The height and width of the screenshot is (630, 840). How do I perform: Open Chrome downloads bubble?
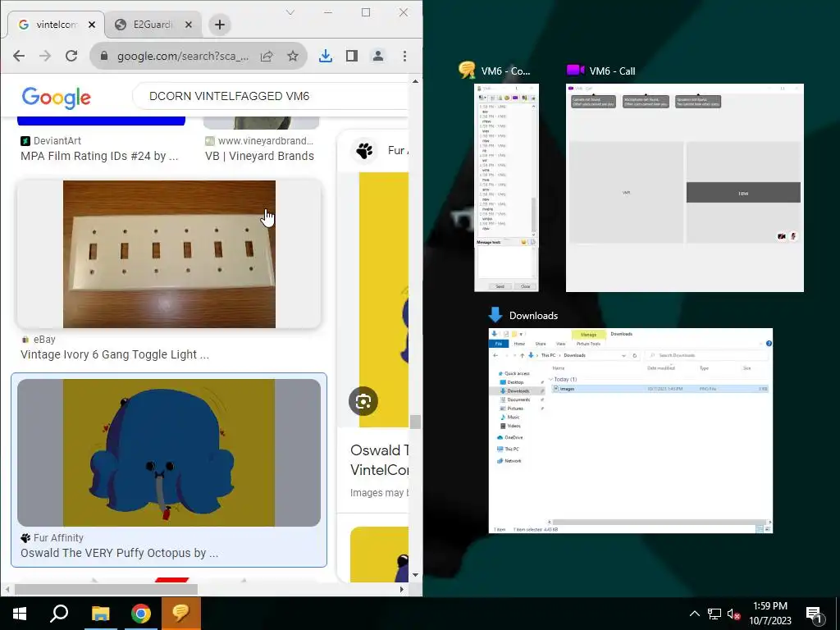[x=325, y=56]
